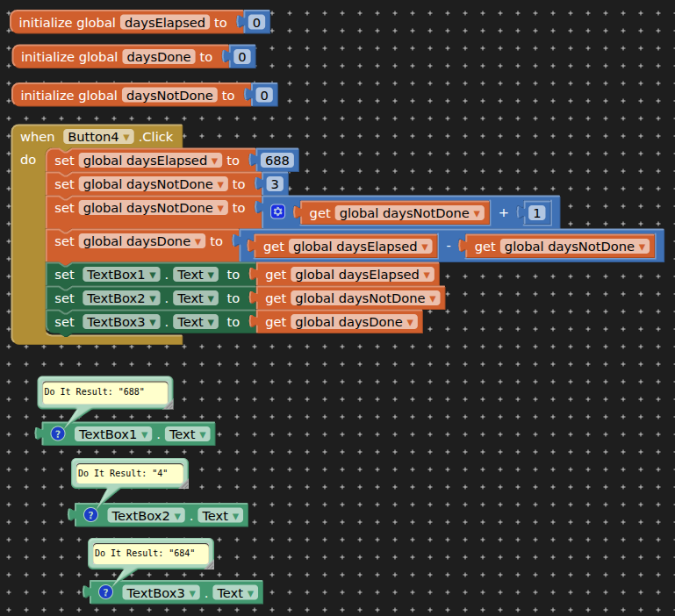This screenshot has height=616, width=675.
Task: Select the number 3 value block
Action: [275, 184]
